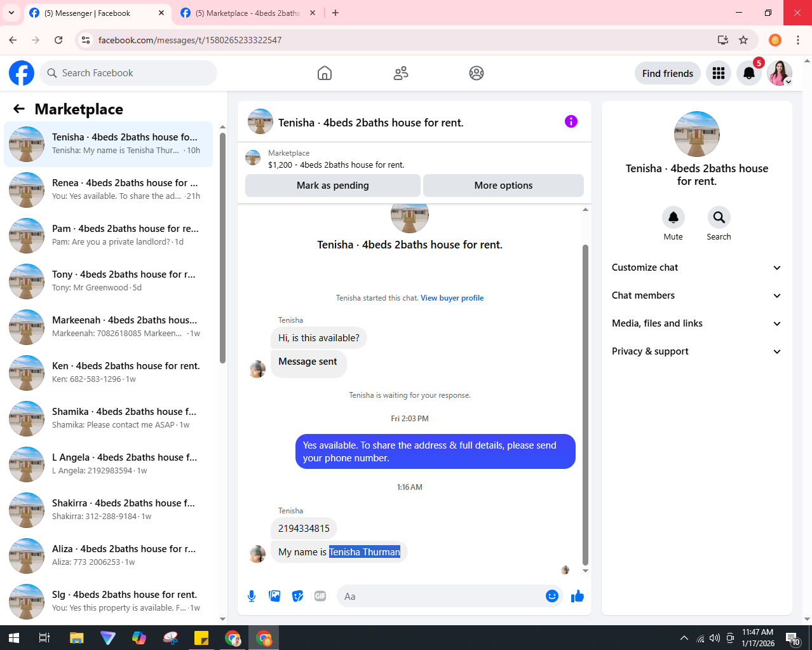Click the chat messages scrollbar

(x=585, y=404)
